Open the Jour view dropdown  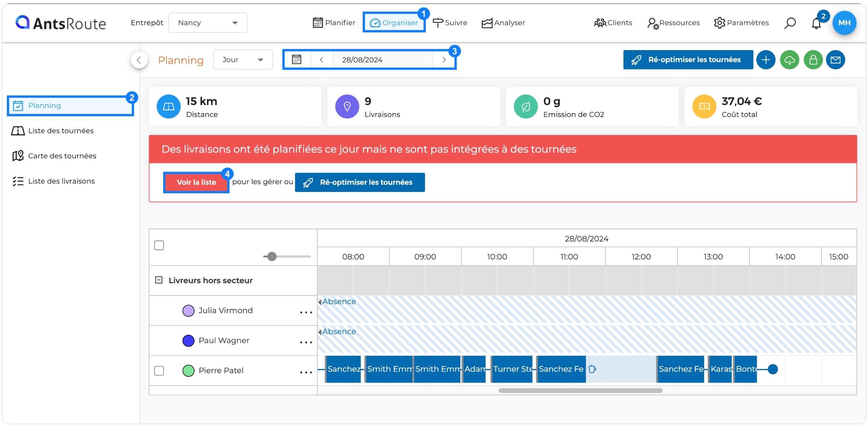click(243, 60)
